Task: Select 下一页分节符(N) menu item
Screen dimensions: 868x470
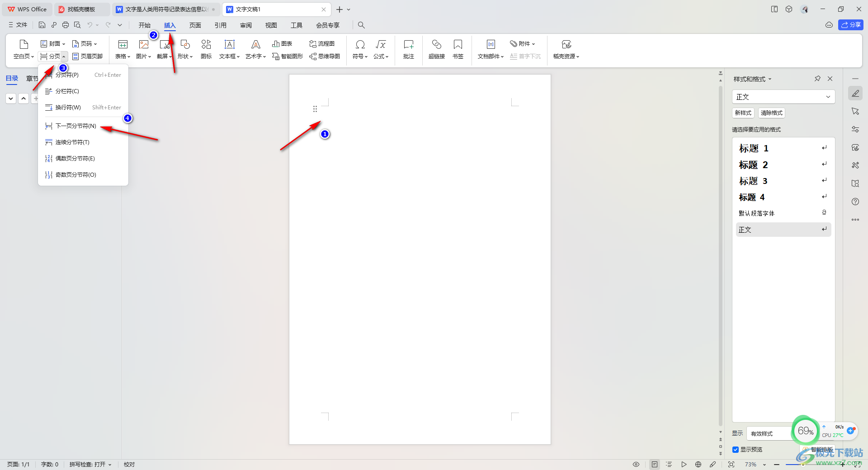Action: pyautogui.click(x=83, y=126)
